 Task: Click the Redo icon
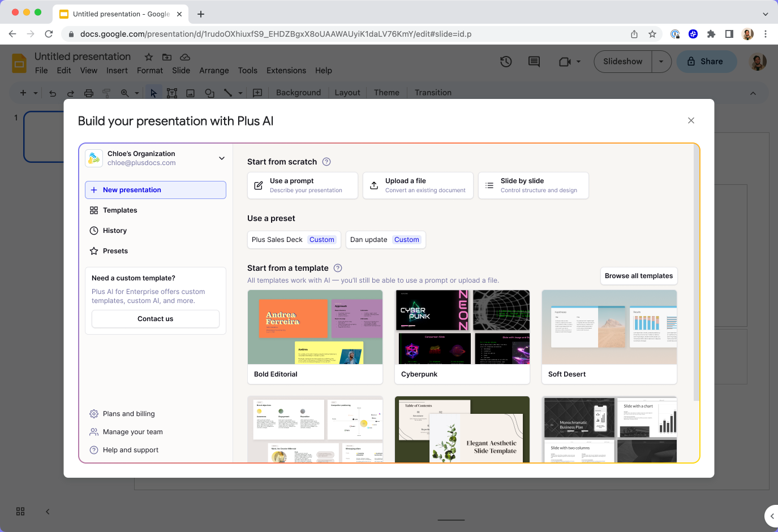tap(71, 93)
